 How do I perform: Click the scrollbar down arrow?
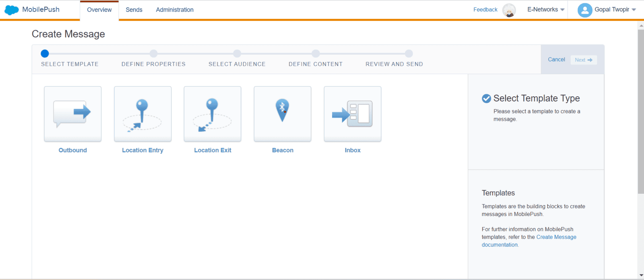[641, 276]
